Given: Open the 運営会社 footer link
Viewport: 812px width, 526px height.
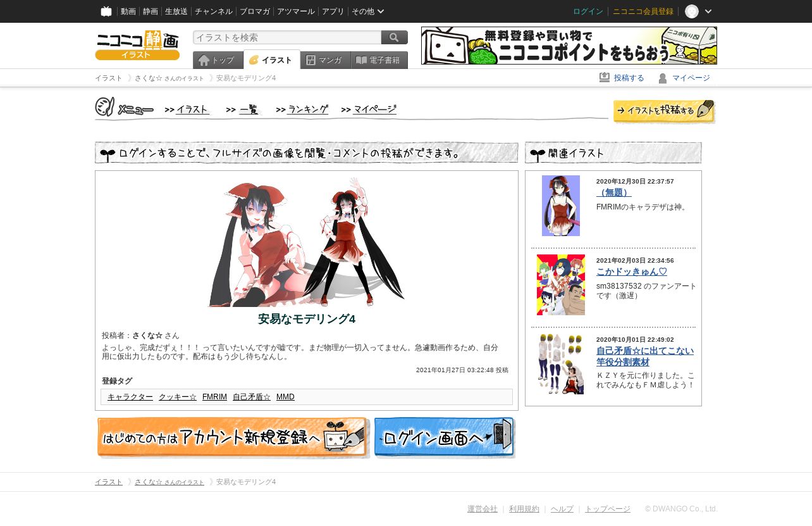Looking at the screenshot, I should tap(483, 509).
